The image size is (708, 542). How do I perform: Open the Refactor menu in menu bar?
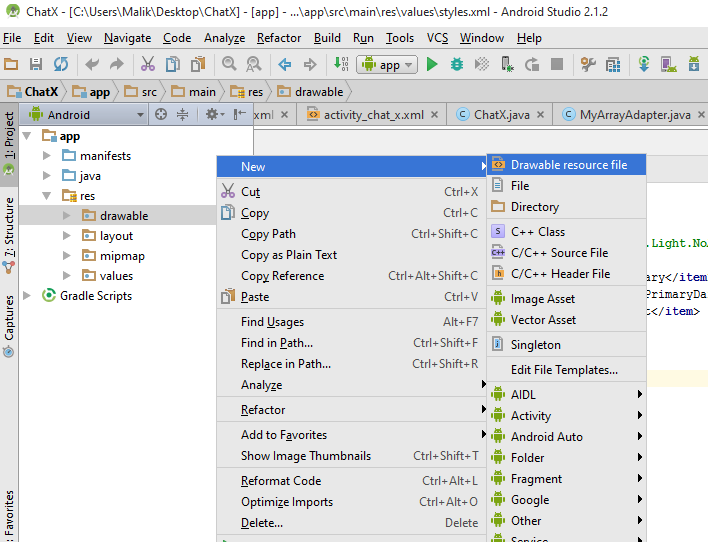pos(279,38)
